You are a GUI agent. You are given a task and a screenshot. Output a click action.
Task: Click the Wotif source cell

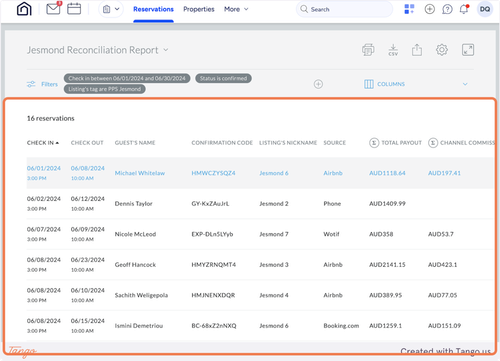tap(331, 234)
